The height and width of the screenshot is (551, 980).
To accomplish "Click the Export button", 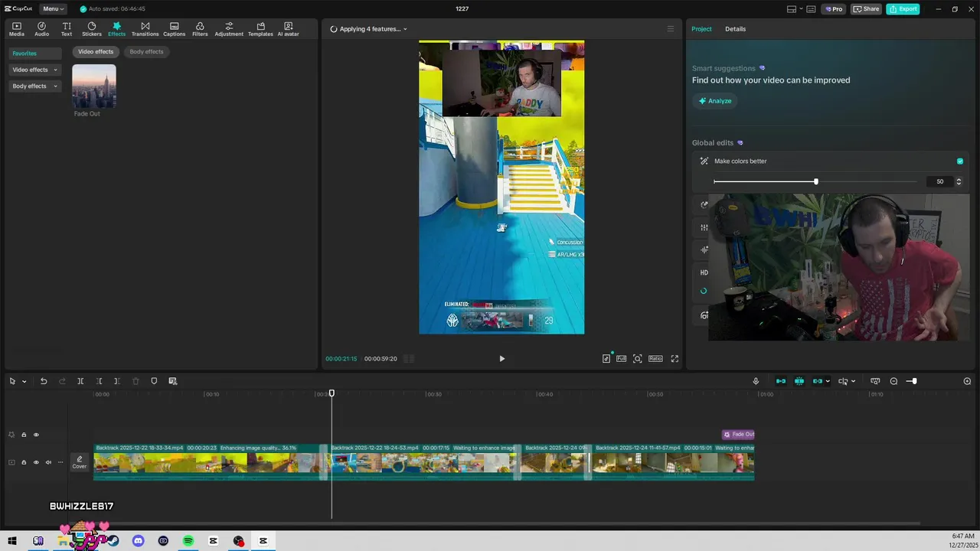I will [903, 9].
